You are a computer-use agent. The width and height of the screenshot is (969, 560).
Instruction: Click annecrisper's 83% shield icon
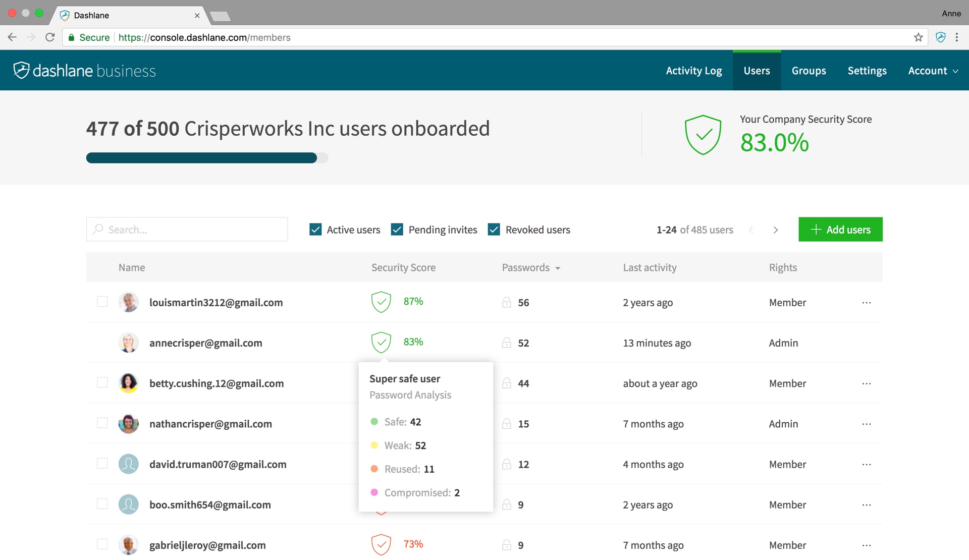(x=381, y=343)
